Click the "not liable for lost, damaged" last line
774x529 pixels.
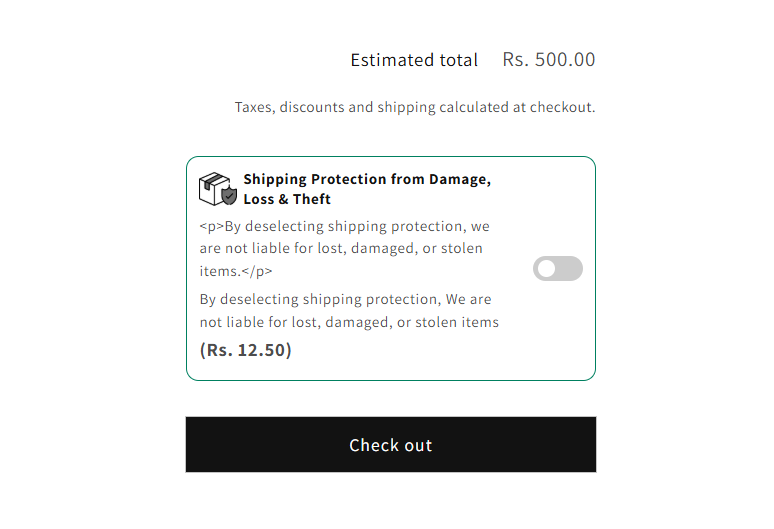[x=349, y=322]
